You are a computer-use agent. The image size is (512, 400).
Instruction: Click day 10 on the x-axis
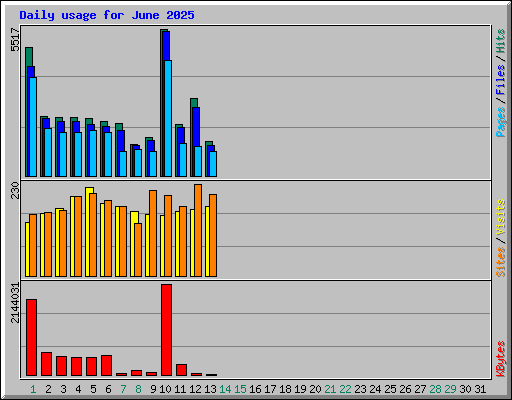coord(165,389)
